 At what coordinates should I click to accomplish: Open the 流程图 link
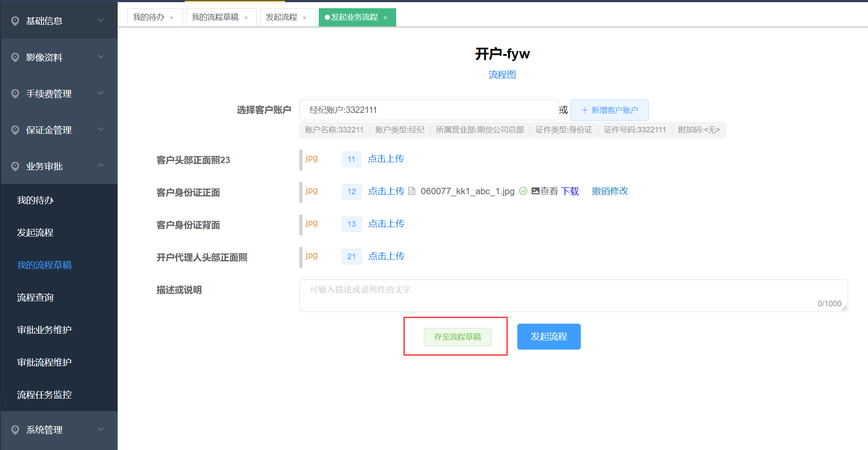coord(502,75)
